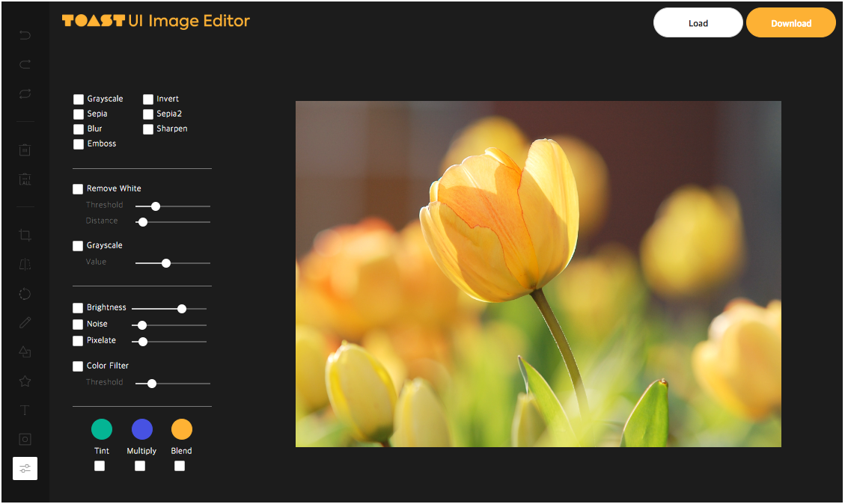
Task: Click the Delete All icon
Action: click(x=25, y=179)
